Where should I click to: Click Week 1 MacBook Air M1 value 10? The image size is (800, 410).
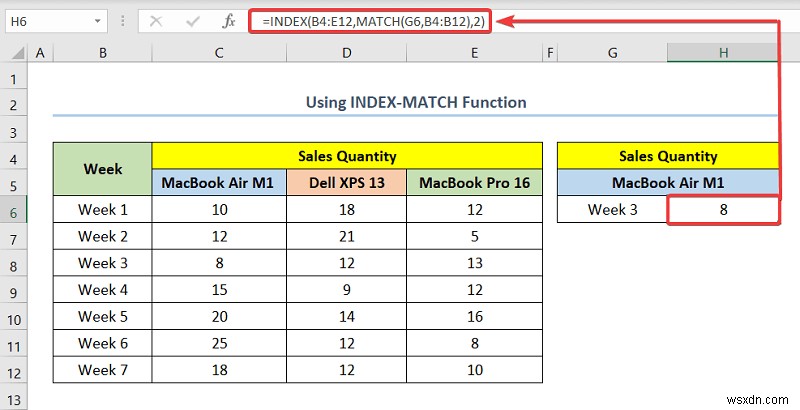click(x=219, y=209)
